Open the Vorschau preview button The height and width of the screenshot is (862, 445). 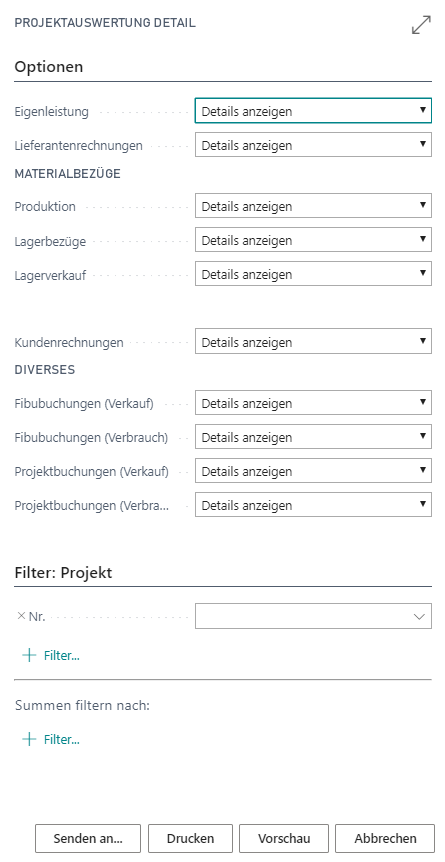(x=284, y=838)
